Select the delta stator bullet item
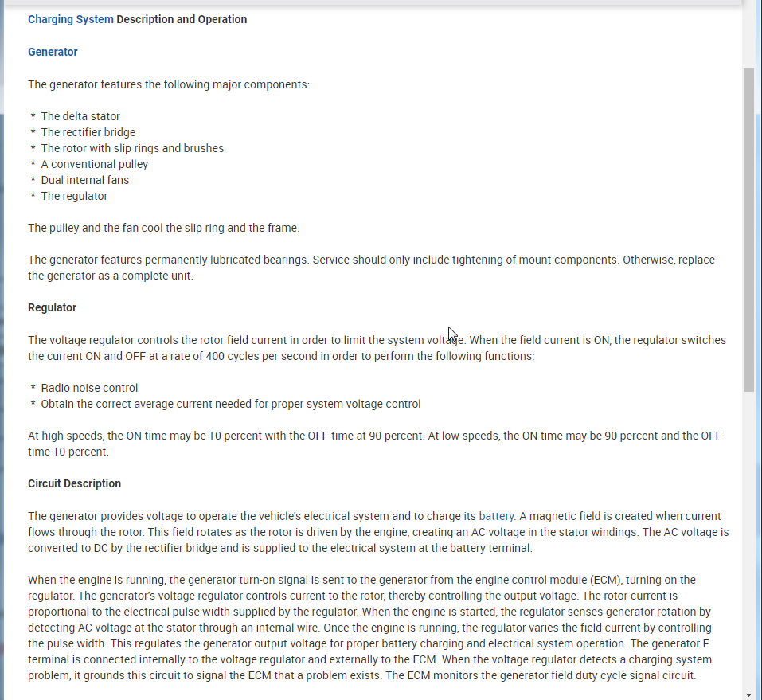The height and width of the screenshot is (700, 762). [x=80, y=116]
